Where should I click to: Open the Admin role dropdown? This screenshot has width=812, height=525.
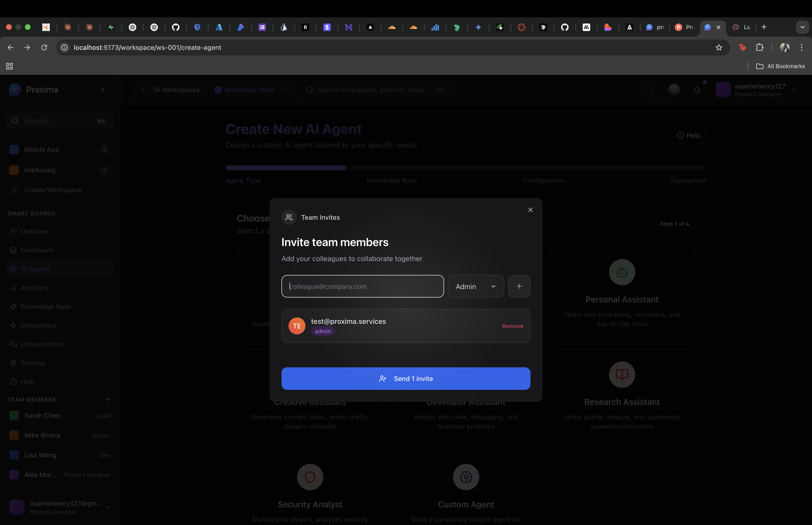[x=475, y=286]
